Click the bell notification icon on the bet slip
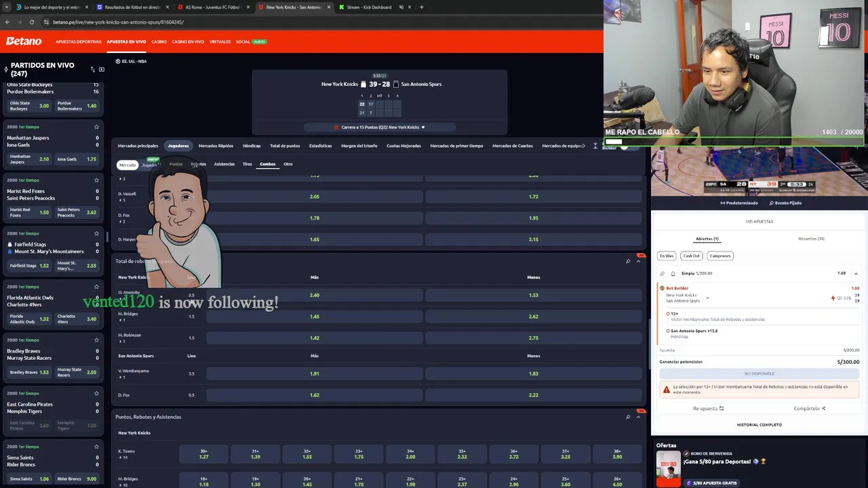Image resolution: width=868 pixels, height=488 pixels. coord(673,274)
